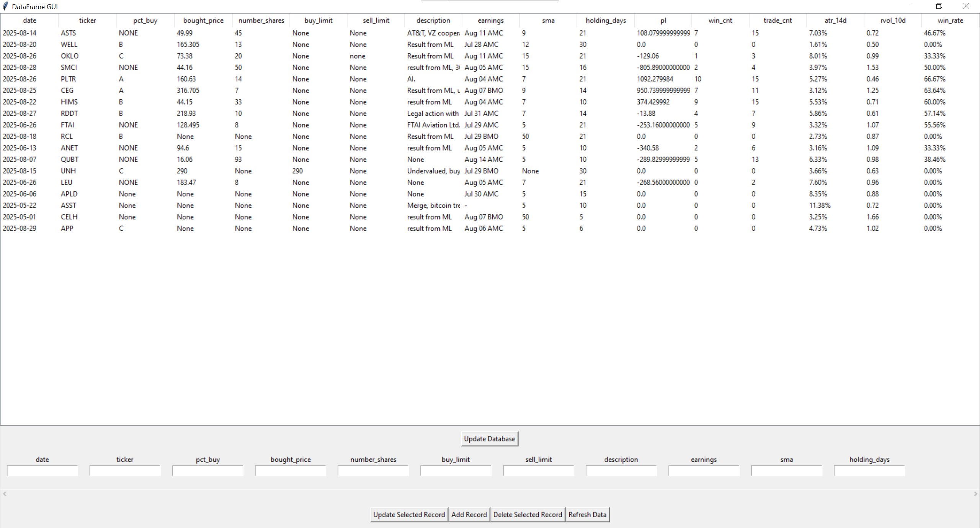Click the Update Database button
The height and width of the screenshot is (528, 980).
click(x=489, y=439)
